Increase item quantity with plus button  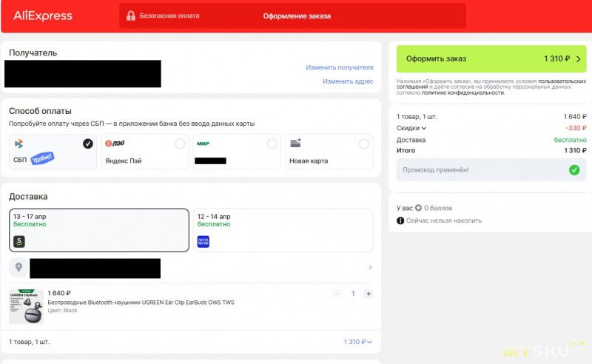pyautogui.click(x=369, y=294)
